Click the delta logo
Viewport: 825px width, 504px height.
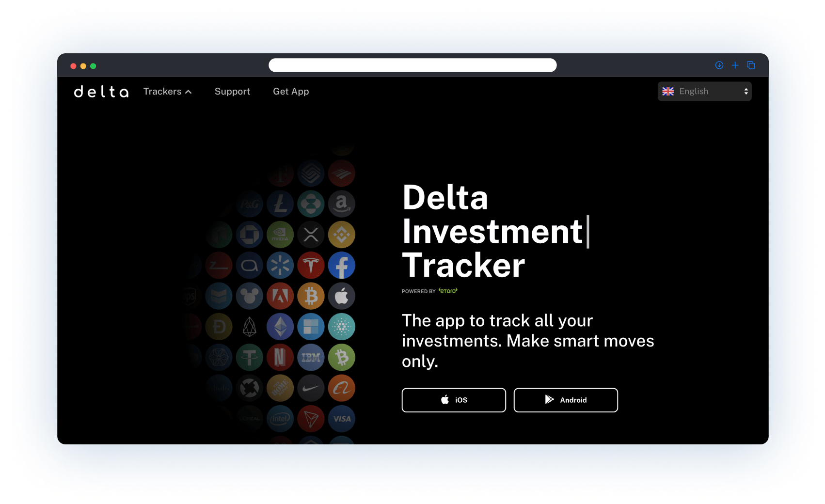tap(101, 92)
